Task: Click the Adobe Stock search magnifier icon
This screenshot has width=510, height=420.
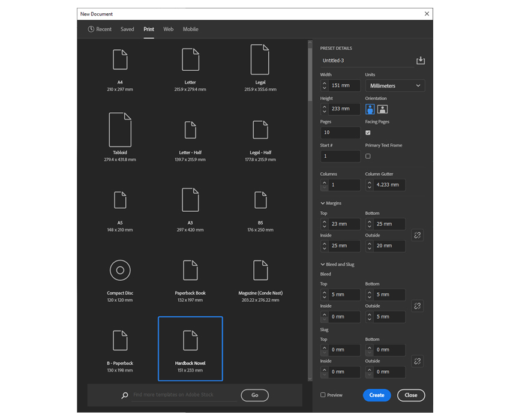Action: (125, 395)
